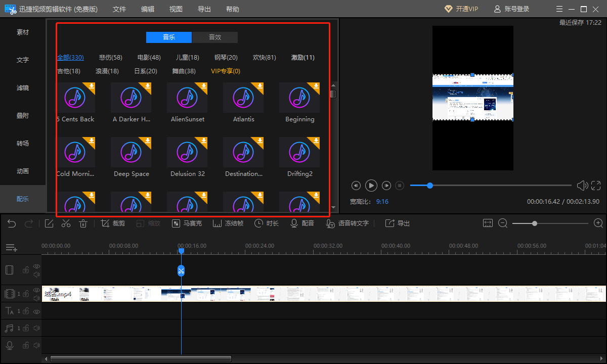Click 账号登录 to log in
Image resolution: width=607 pixels, height=364 pixels.
tap(511, 9)
